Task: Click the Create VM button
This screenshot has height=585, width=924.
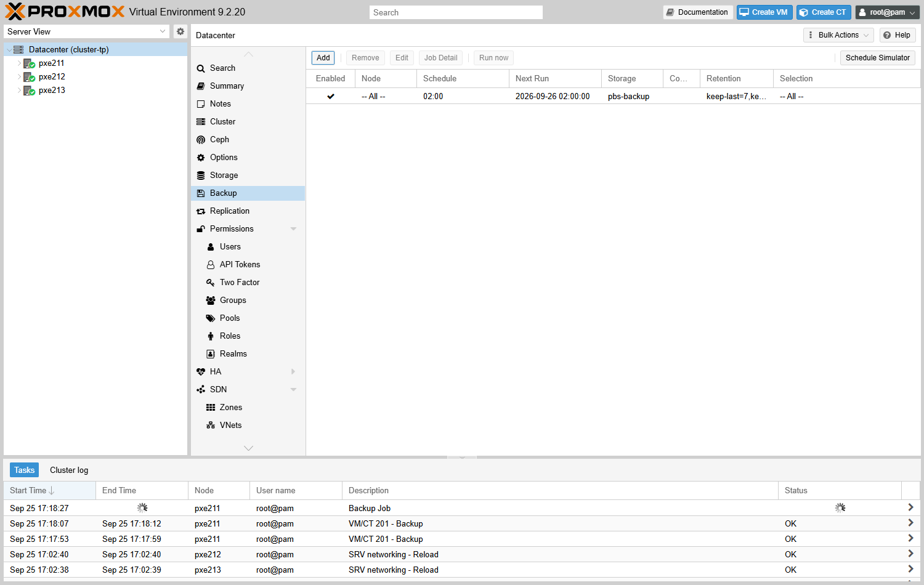Action: pyautogui.click(x=764, y=12)
